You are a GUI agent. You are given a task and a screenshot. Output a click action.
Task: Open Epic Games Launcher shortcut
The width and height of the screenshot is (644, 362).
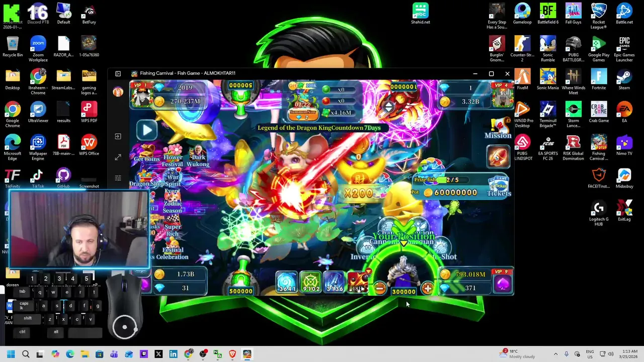[x=624, y=49]
